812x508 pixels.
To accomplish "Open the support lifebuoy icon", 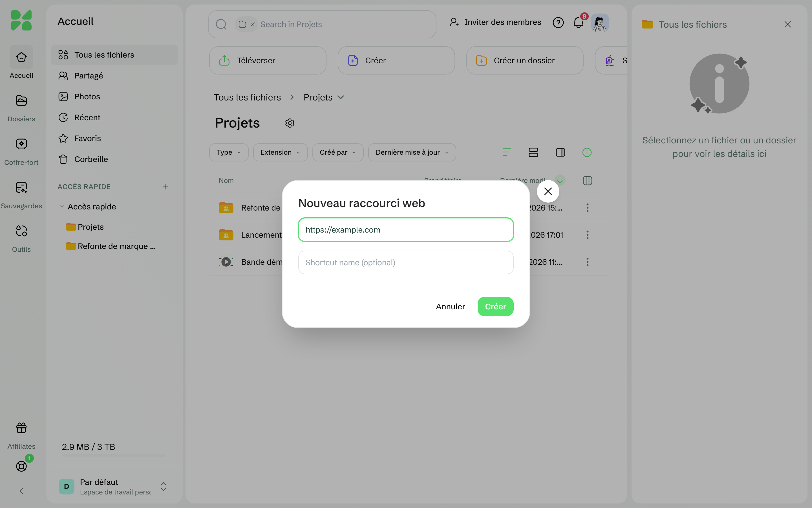I will tap(21, 466).
